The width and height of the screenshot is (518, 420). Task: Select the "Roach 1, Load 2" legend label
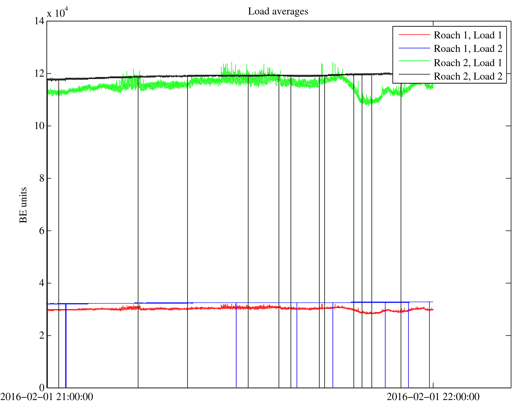click(468, 49)
